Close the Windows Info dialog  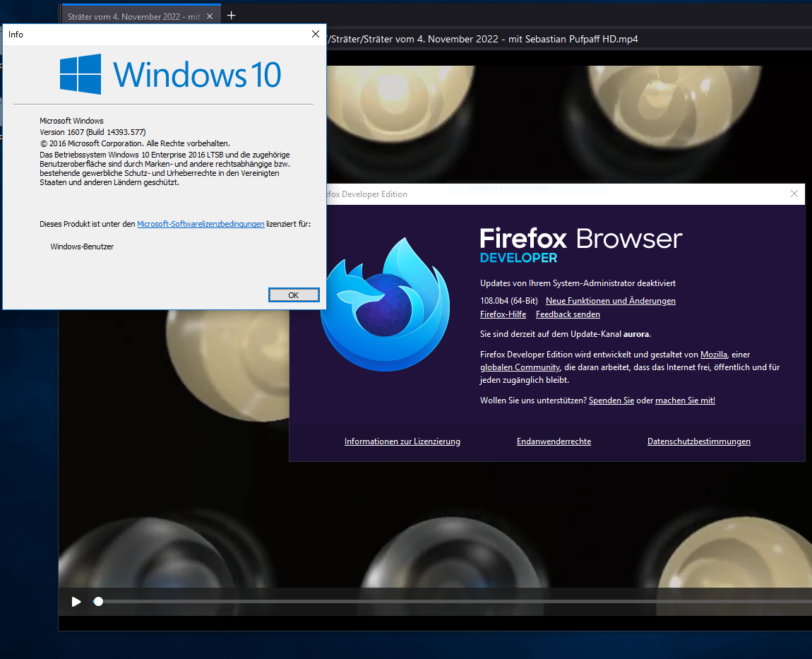point(316,34)
